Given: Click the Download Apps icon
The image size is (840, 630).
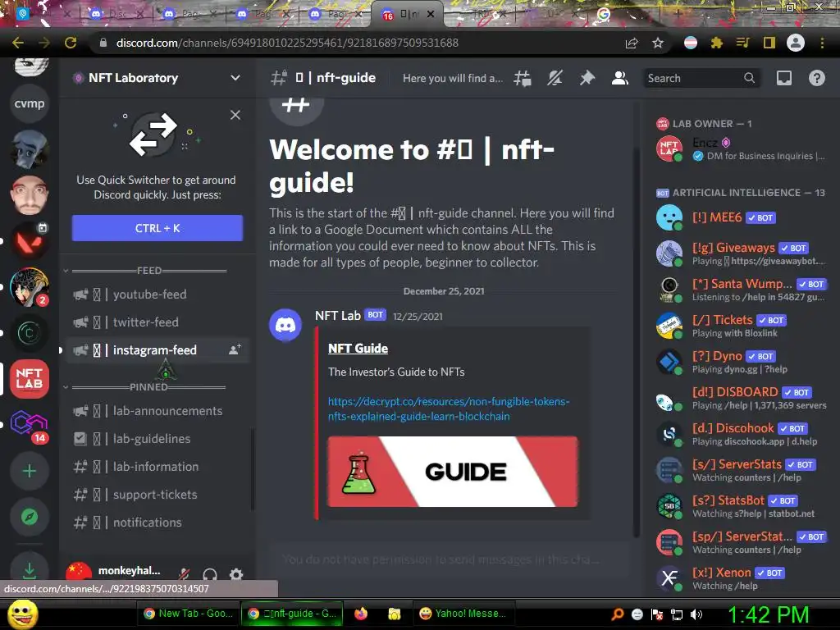Looking at the screenshot, I should coord(30,569).
